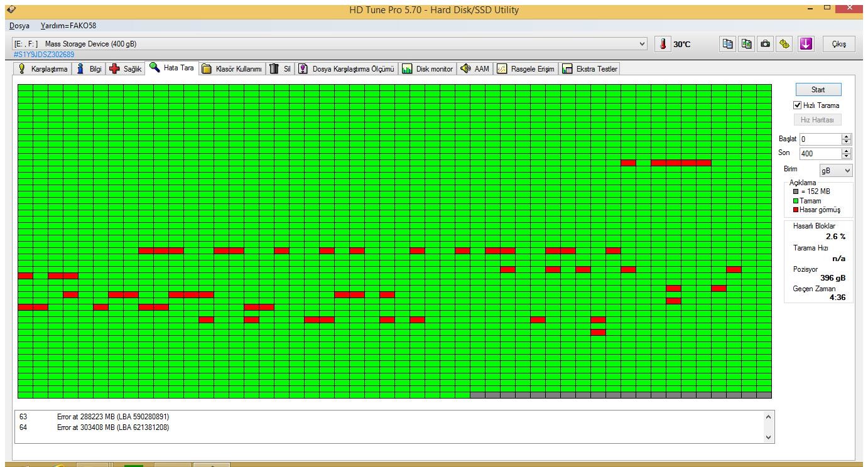Click the green Tamam legend swatch
Image resolution: width=868 pixels, height=467 pixels.
(x=795, y=201)
